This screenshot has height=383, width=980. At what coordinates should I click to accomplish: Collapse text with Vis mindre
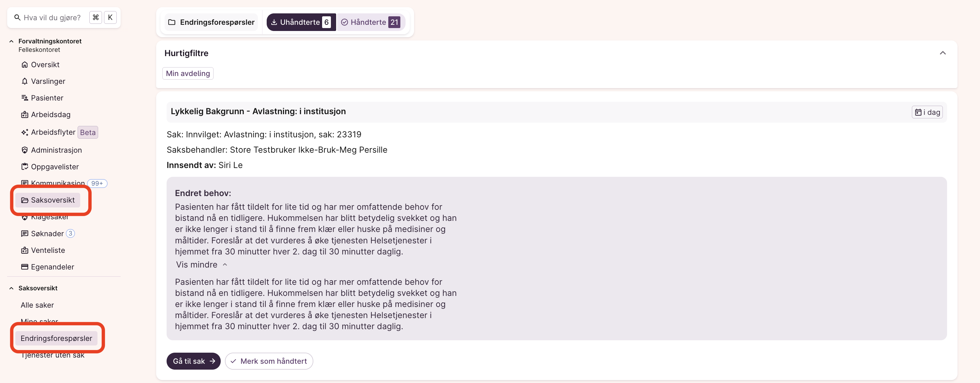tap(201, 265)
